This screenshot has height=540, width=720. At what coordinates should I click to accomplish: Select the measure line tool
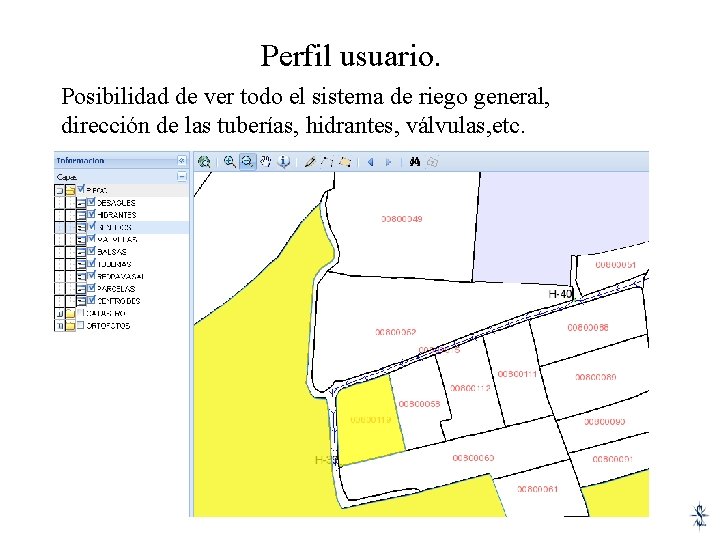[x=327, y=162]
